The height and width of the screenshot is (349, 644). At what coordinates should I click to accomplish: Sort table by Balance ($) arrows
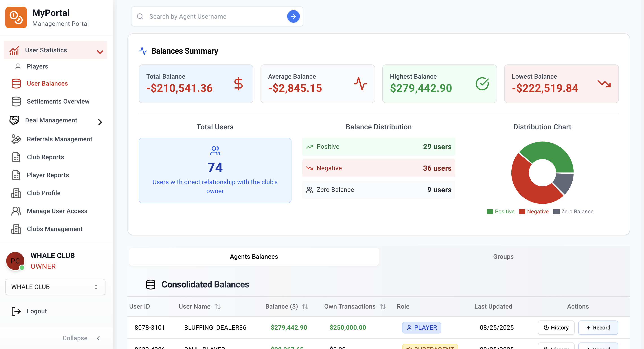(x=305, y=307)
